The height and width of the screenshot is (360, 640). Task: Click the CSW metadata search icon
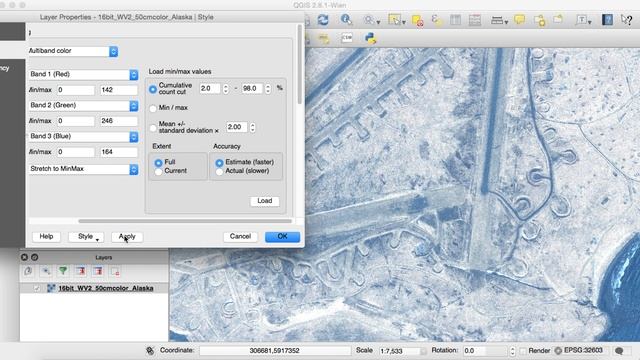pos(347,38)
